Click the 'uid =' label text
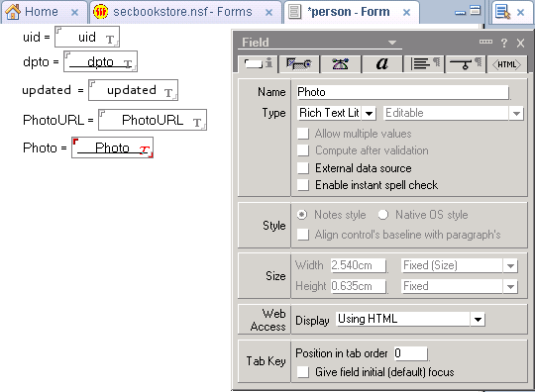The height and width of the screenshot is (392, 535). (x=37, y=37)
